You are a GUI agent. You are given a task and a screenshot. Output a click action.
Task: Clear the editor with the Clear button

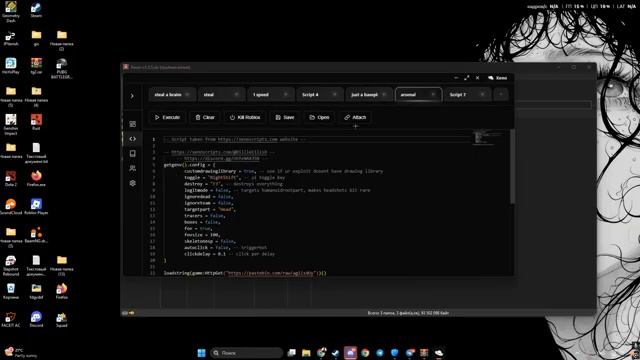coord(205,118)
